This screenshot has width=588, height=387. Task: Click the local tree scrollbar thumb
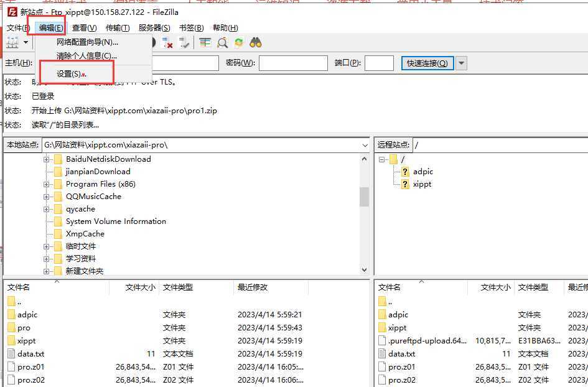coord(364,197)
